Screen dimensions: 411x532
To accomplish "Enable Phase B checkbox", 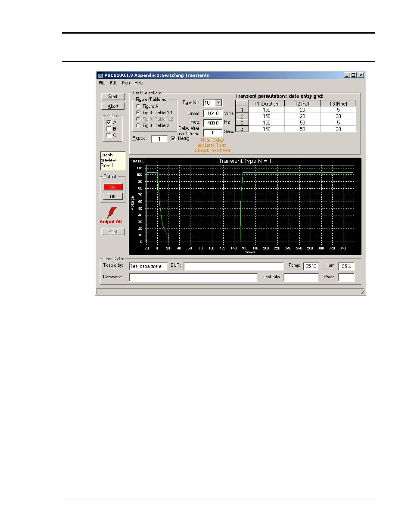I will pyautogui.click(x=109, y=129).
